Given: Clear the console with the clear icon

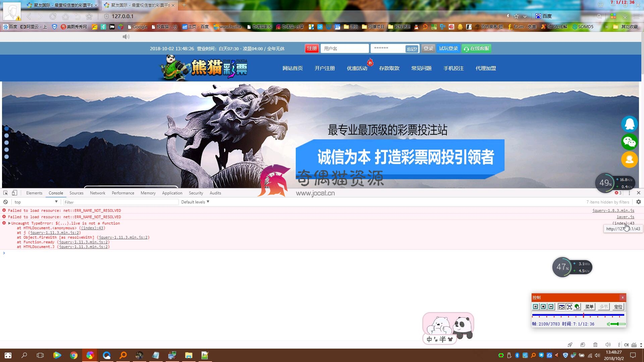Looking at the screenshot, I should pos(5,202).
